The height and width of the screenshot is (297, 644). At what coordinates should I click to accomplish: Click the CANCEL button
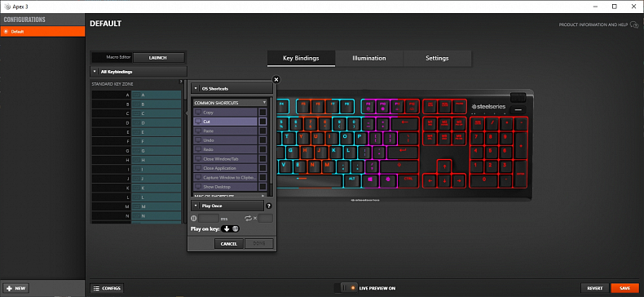pyautogui.click(x=229, y=243)
